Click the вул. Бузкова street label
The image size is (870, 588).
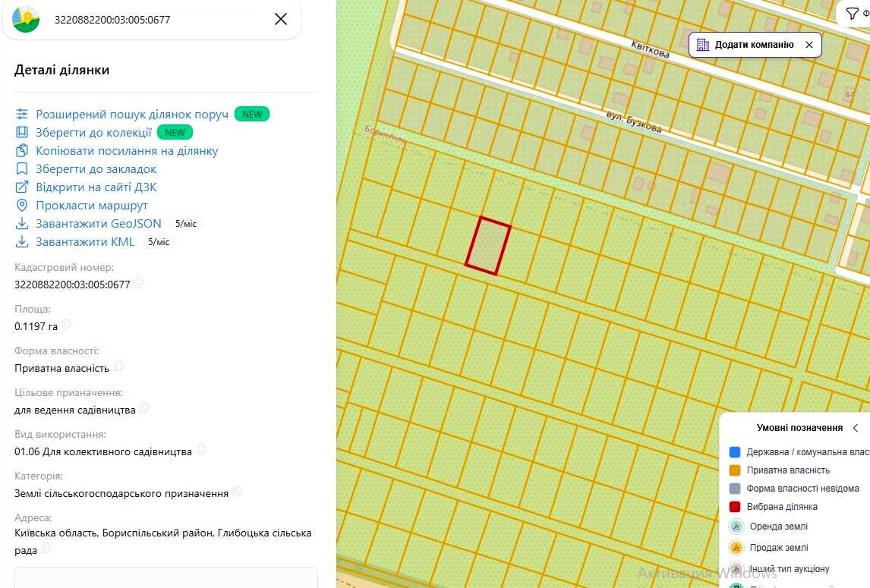point(634,121)
